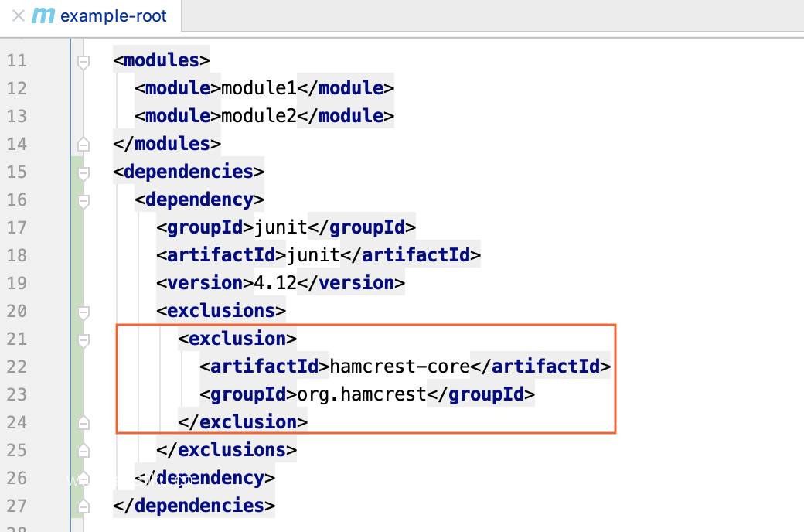Click line number 19 in gutter
The image size is (804, 532).
(x=16, y=283)
